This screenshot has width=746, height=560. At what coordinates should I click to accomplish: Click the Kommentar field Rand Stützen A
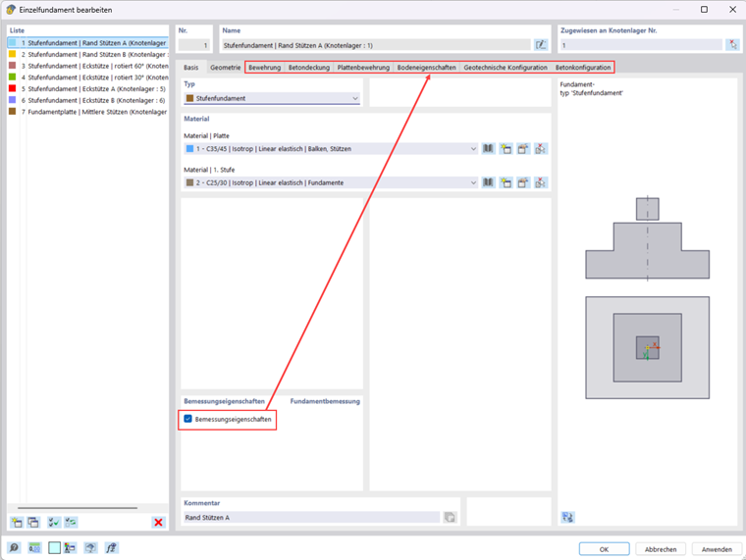point(311,517)
